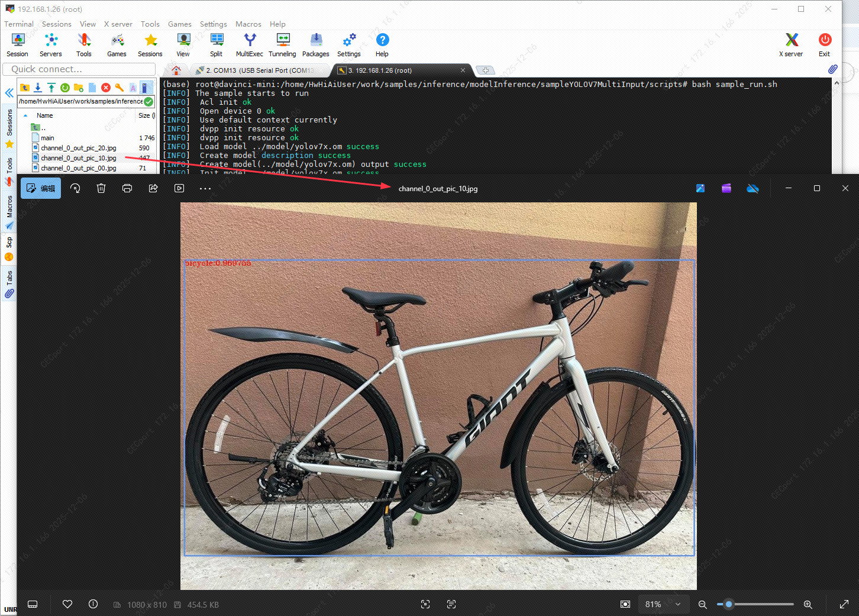The width and height of the screenshot is (859, 616).
Task: Open the X server menu
Action: point(118,24)
